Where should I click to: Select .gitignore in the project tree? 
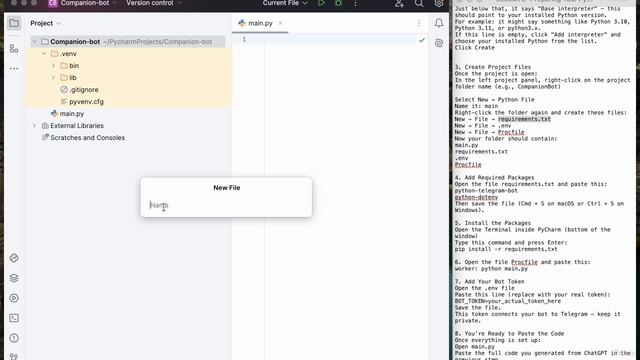point(84,90)
